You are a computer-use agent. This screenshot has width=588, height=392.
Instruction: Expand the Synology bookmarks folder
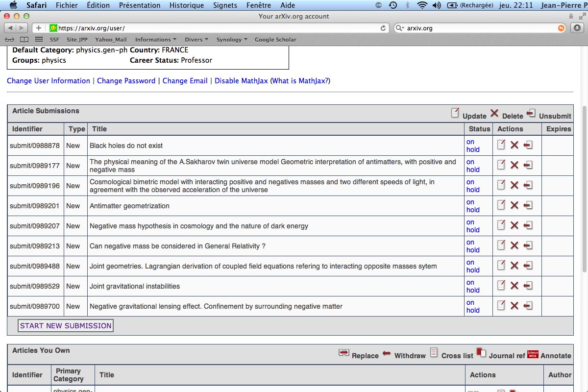(231, 40)
